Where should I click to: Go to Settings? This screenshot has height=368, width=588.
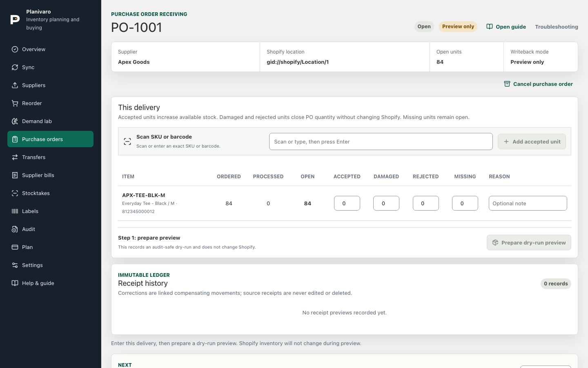(50, 265)
